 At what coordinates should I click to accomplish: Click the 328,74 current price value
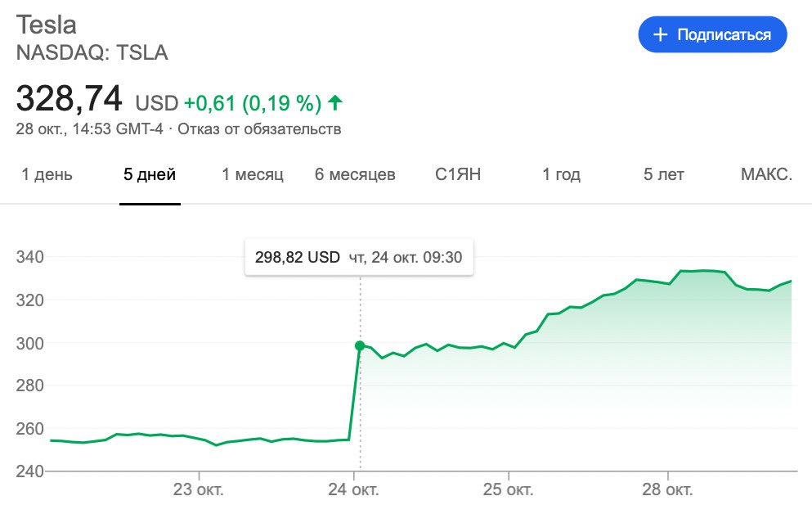70,100
